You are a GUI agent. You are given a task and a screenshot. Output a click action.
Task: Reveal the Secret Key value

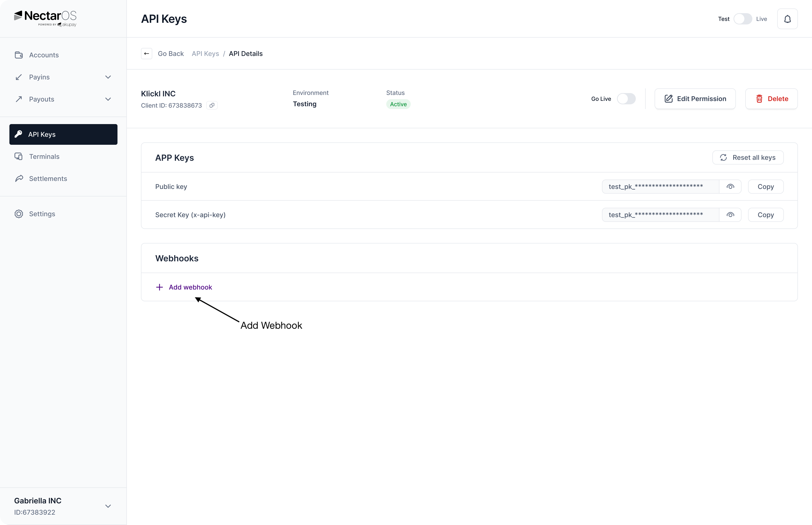pos(730,215)
